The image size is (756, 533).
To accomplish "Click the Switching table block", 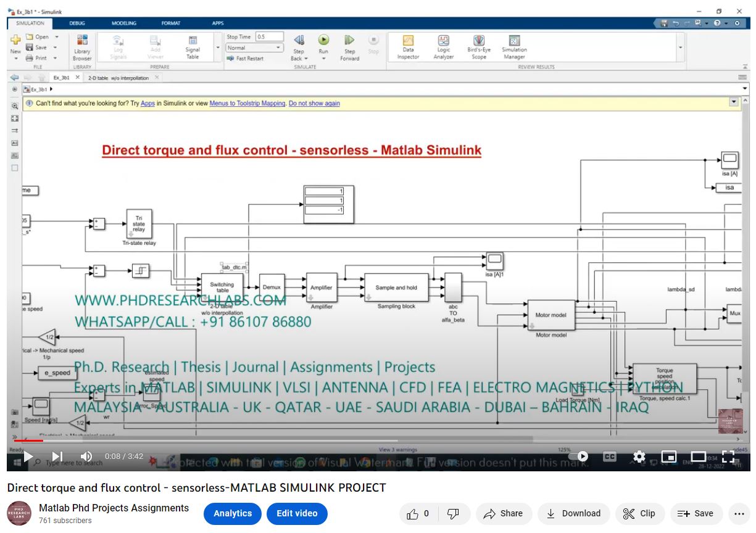I will coord(222,288).
